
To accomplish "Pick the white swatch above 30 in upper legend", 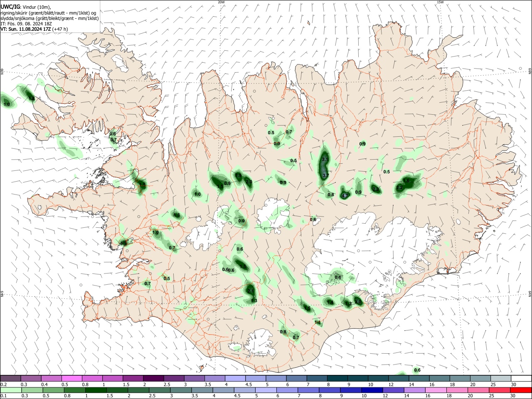I will 521,378.
